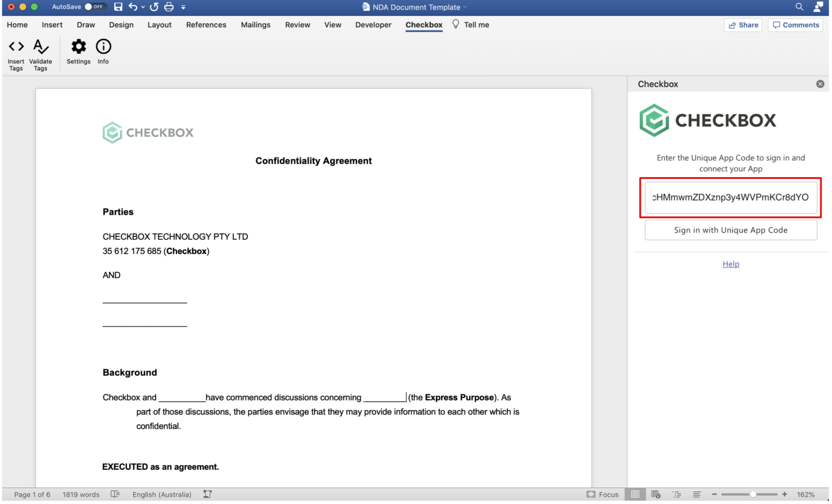Click Sign in with Unique App Code
832x504 pixels.
pos(731,230)
